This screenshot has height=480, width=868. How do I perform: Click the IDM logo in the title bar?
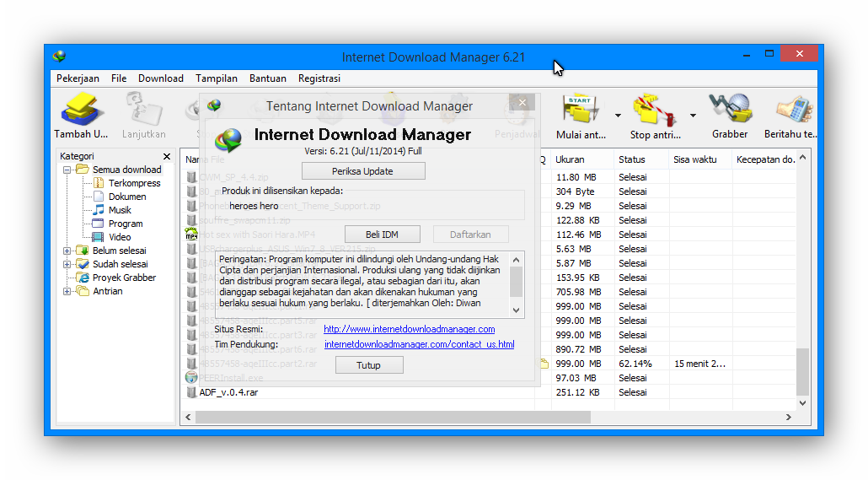coord(59,57)
